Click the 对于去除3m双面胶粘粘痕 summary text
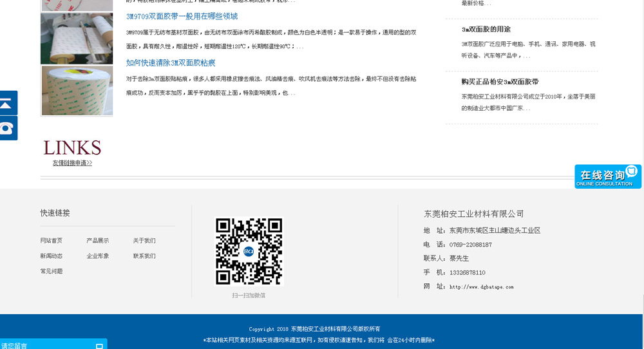Image resolution: width=644 pixels, height=349 pixels. [271, 86]
